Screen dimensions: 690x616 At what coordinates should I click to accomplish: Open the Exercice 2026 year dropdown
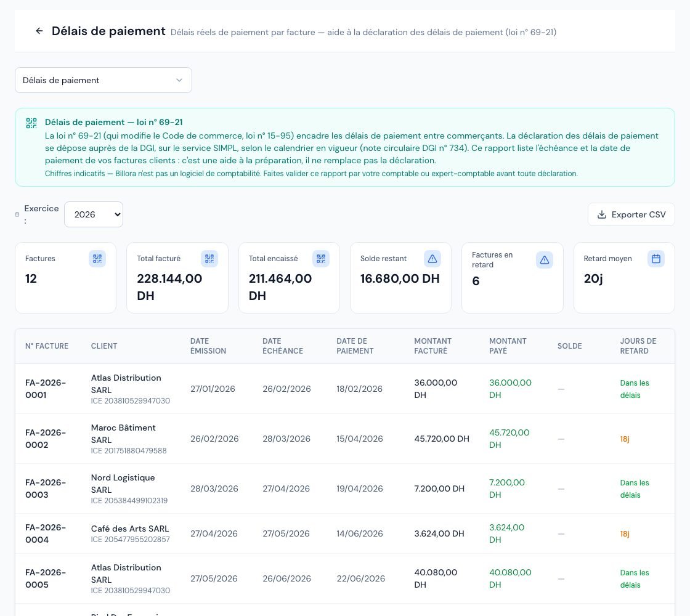tap(94, 214)
